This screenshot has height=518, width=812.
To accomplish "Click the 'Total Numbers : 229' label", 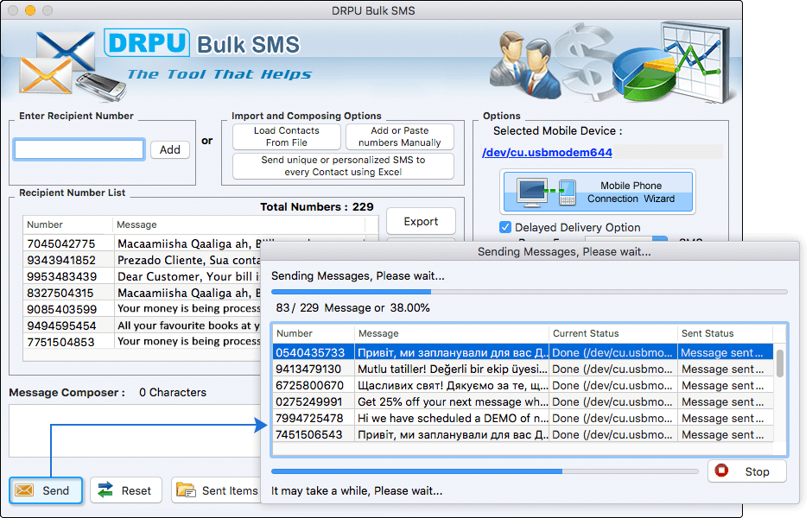I will pos(316,207).
